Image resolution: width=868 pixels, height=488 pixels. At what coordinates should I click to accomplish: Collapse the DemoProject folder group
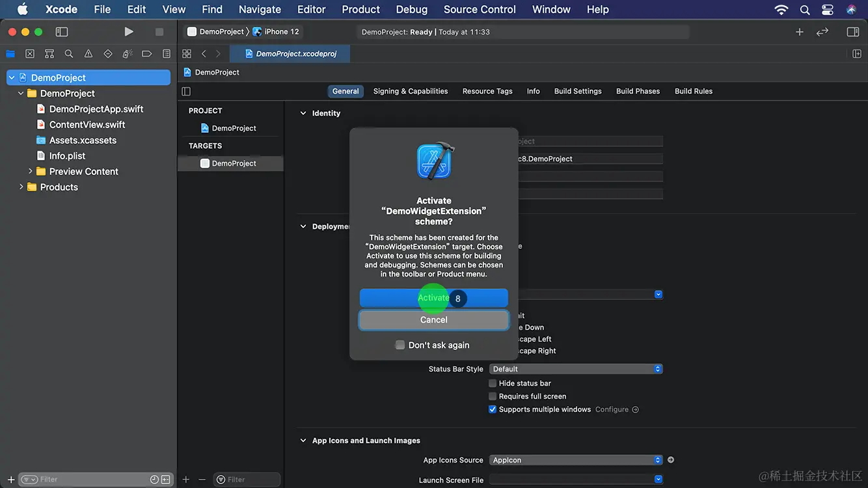[x=21, y=93]
